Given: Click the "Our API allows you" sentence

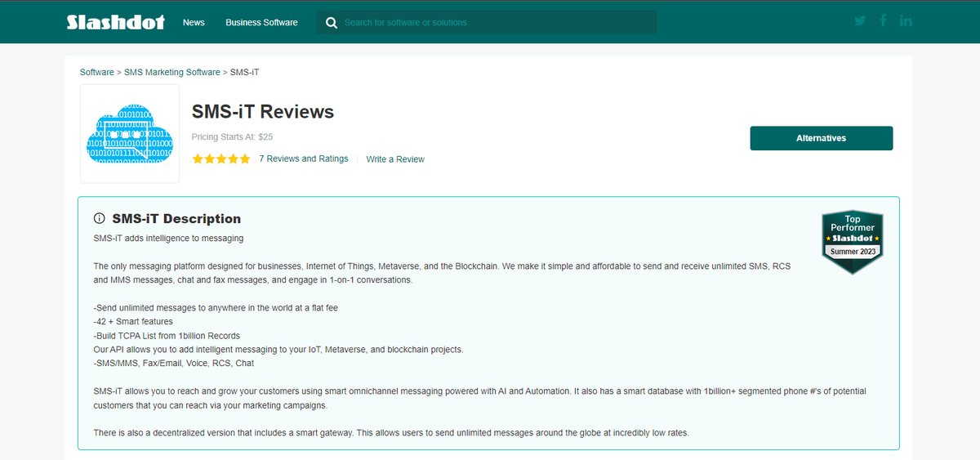Looking at the screenshot, I should click(278, 350).
